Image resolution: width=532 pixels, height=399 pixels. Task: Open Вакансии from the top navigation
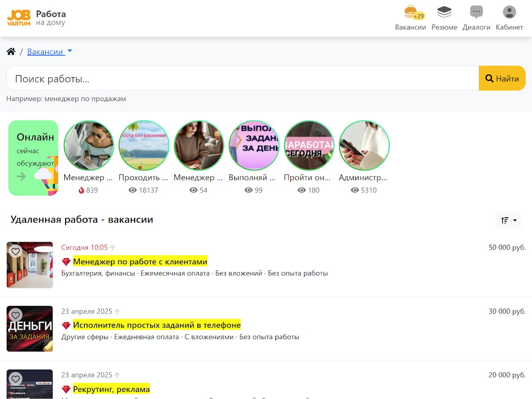[410, 18]
